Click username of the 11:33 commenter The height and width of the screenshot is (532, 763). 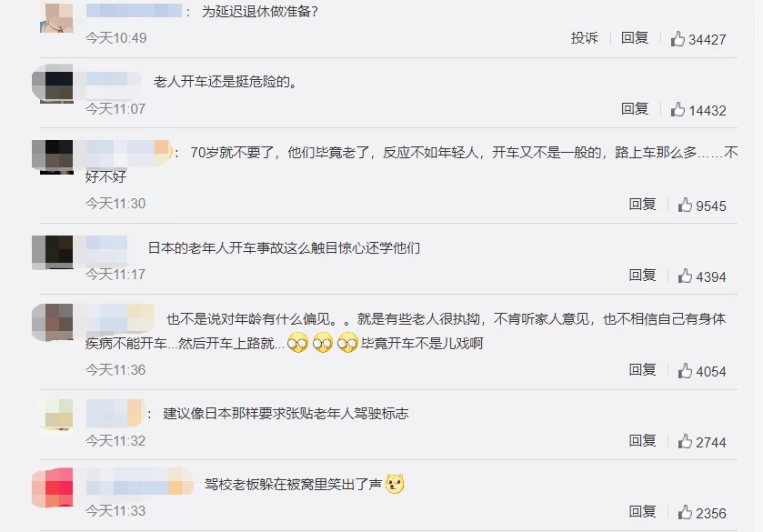click(x=140, y=483)
